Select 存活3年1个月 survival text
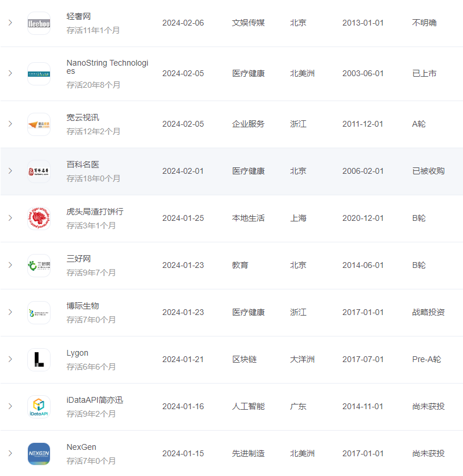 (91, 226)
